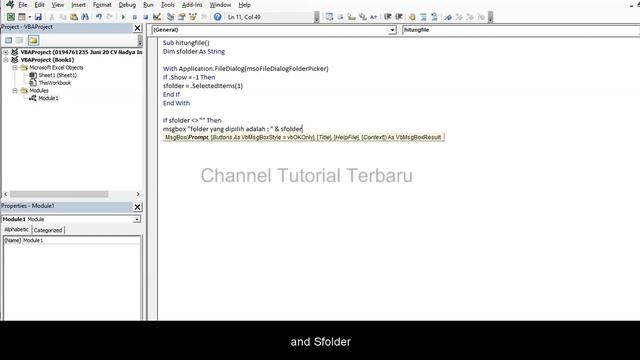Image resolution: width=640 pixels, height=360 pixels.
Task: Switch to the Alphabetic properties tab
Action: [16, 230]
